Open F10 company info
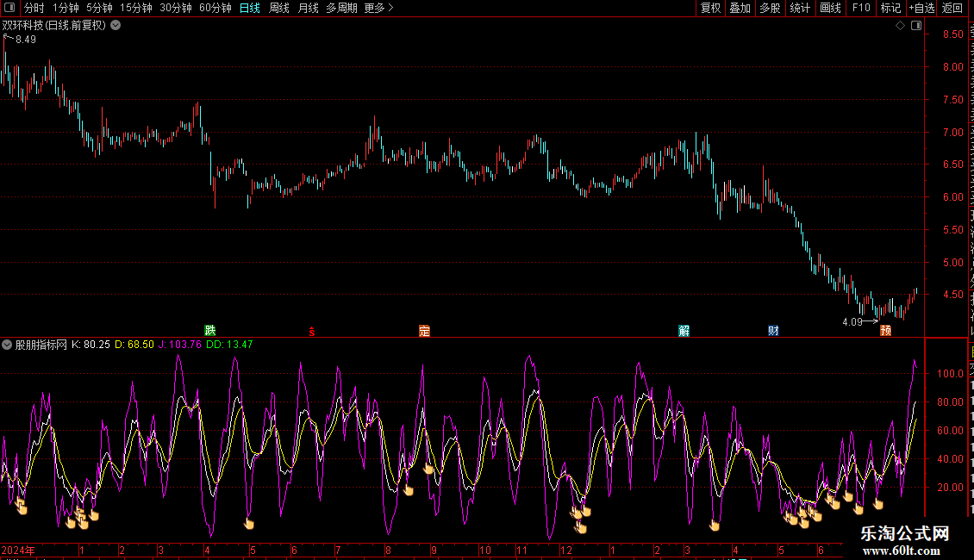974x560 pixels. pos(860,8)
